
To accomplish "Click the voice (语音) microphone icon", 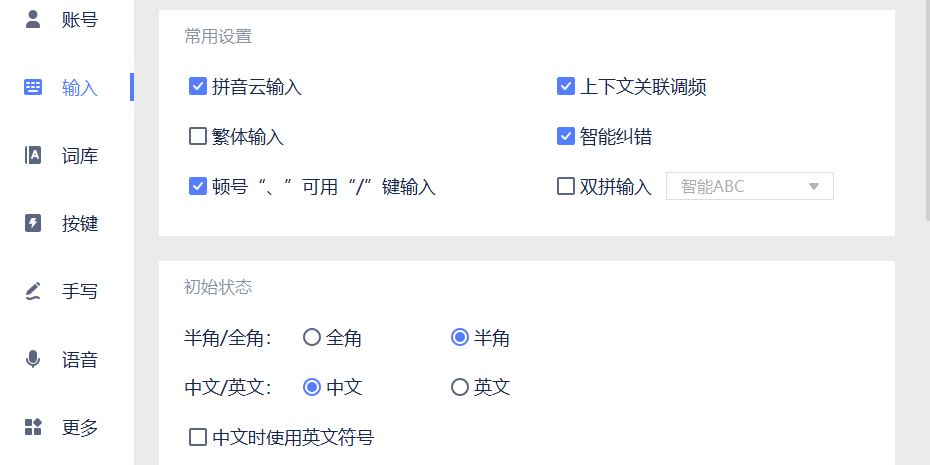I will (33, 359).
